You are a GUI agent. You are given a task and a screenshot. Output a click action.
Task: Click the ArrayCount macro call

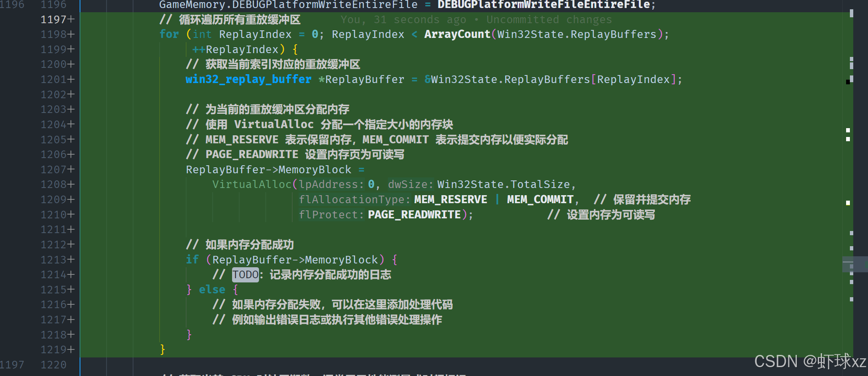[x=457, y=34]
